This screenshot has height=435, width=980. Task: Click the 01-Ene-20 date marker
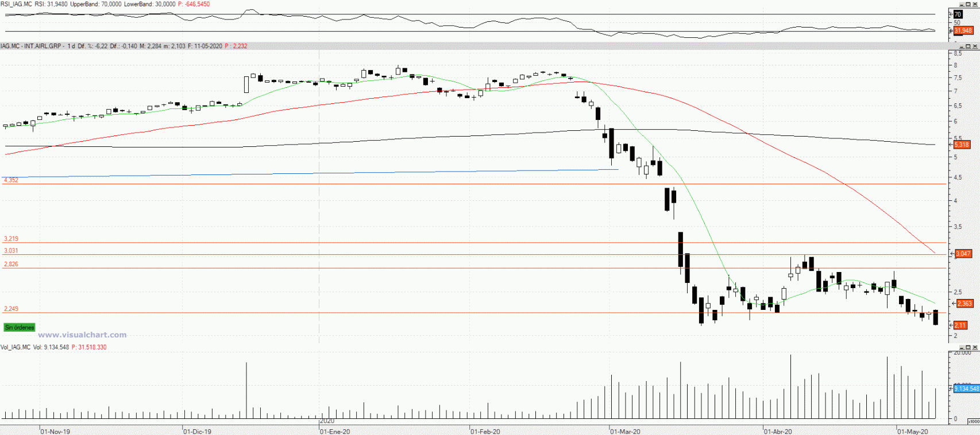click(335, 432)
